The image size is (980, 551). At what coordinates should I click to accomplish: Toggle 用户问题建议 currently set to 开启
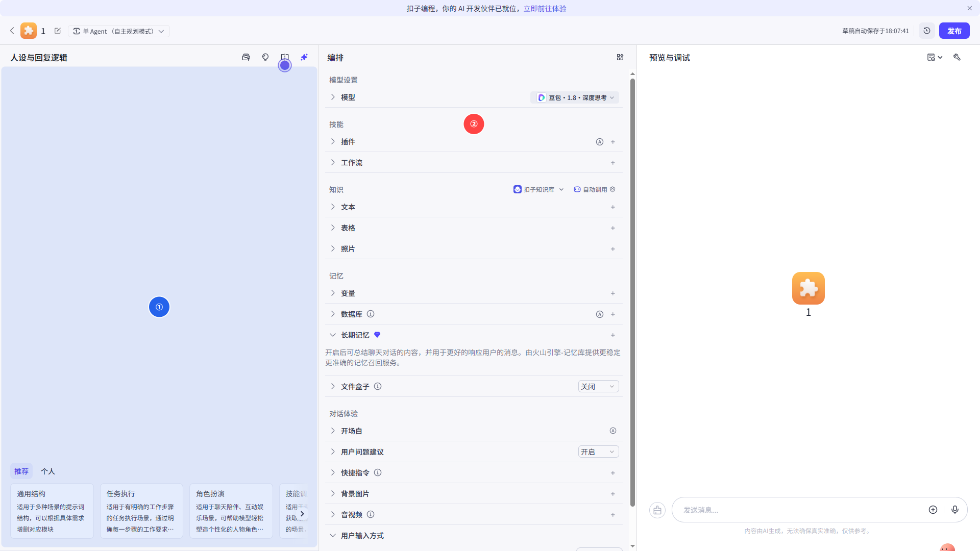click(598, 452)
